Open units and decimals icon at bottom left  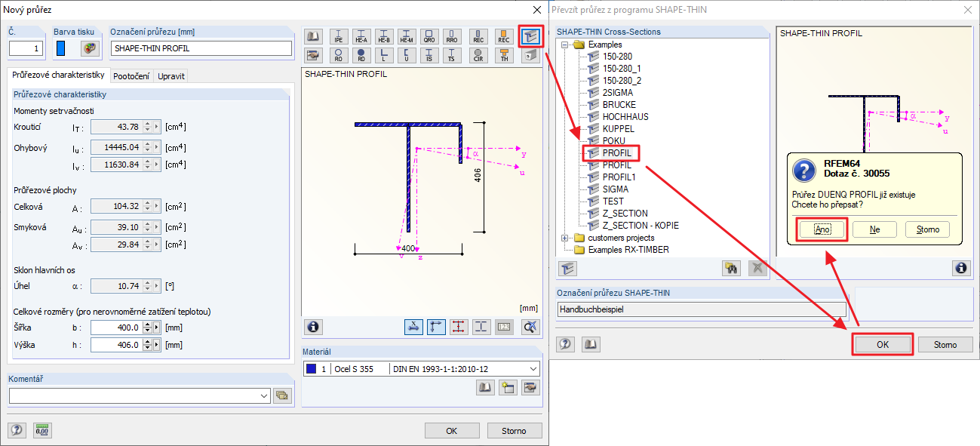pos(41,431)
